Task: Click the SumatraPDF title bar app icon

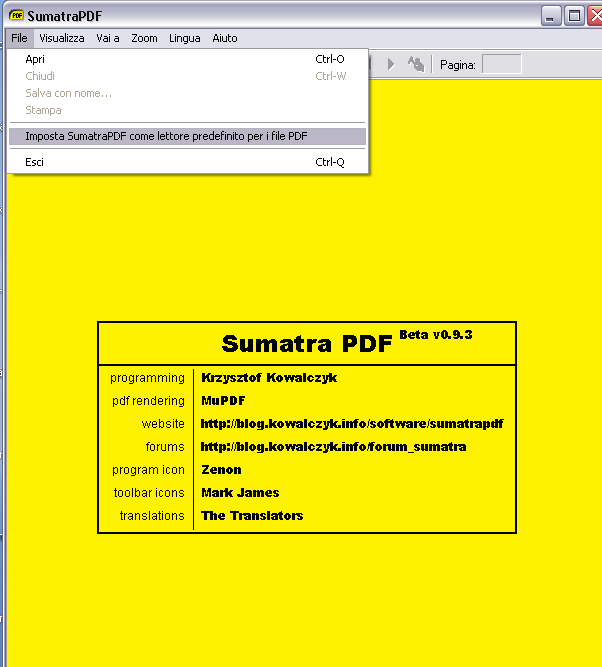Action: tap(17, 16)
